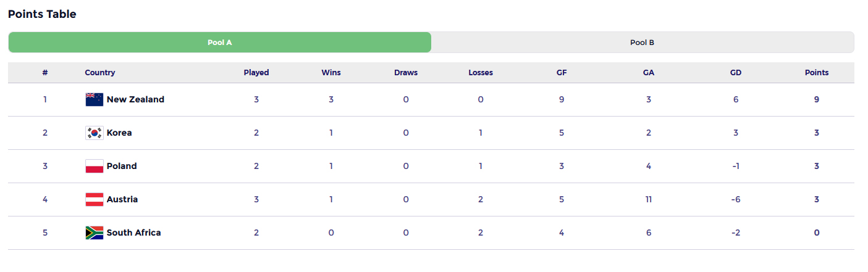Viewport: 868px width, 272px height.
Task: Switch to the Pool B tab
Action: click(x=643, y=43)
